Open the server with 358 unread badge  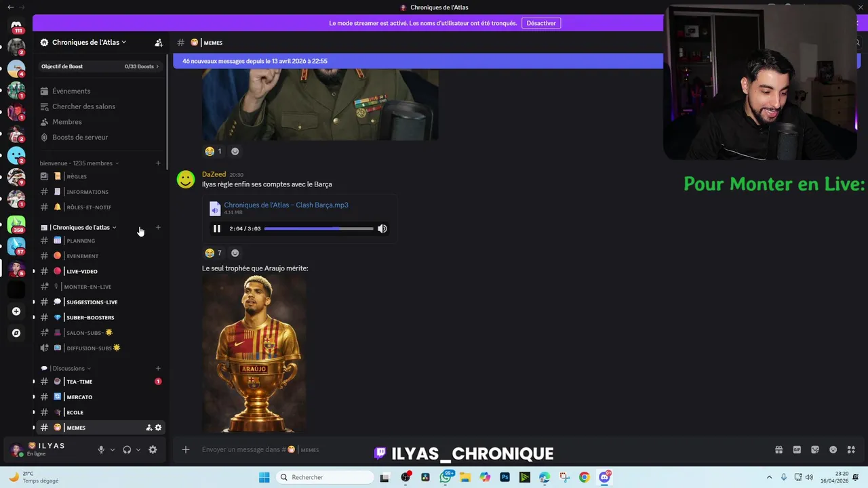click(16, 224)
